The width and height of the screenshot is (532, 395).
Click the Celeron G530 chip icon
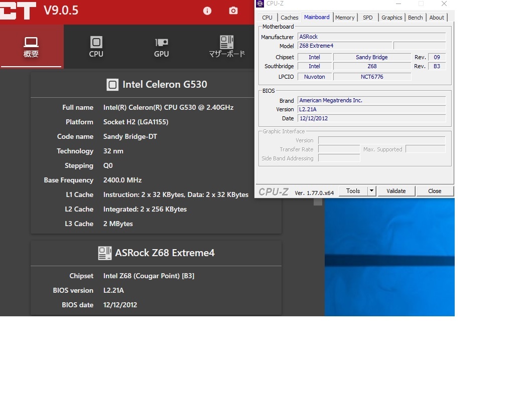[x=112, y=85]
